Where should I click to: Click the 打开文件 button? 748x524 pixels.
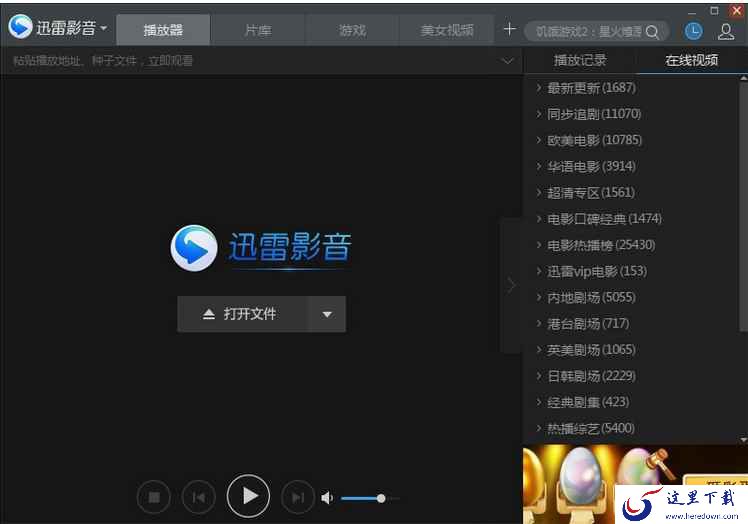coord(242,314)
